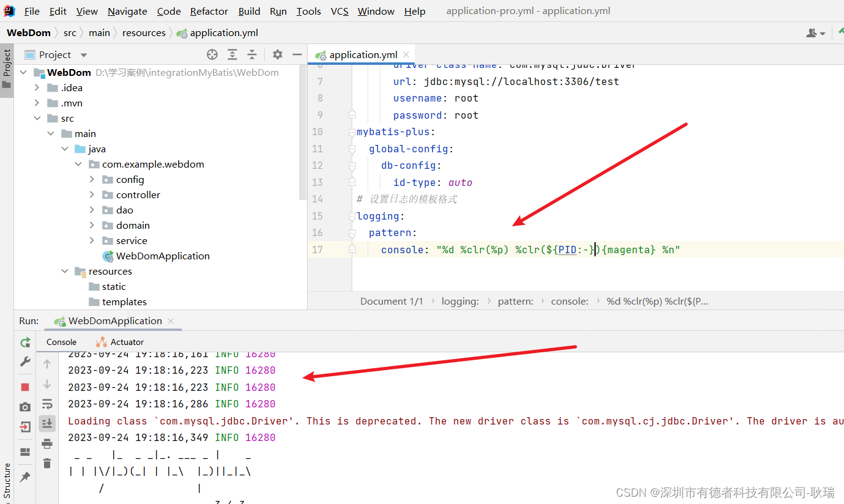Clear console output with trash icon
The image size is (844, 504).
[47, 463]
